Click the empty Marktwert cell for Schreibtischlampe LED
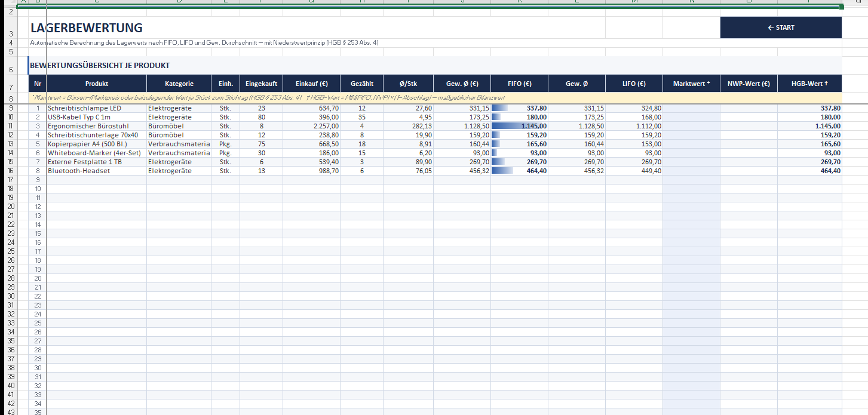 [691, 108]
